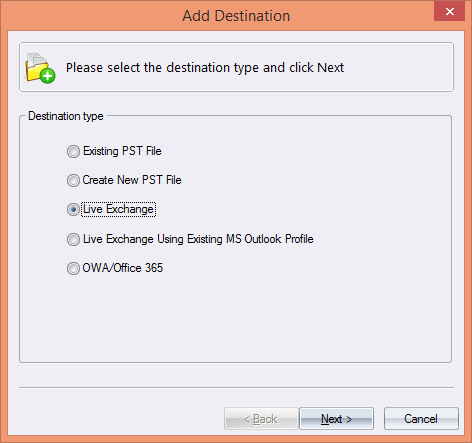
Task: Close the Add Destination dialog
Action: coord(449,12)
